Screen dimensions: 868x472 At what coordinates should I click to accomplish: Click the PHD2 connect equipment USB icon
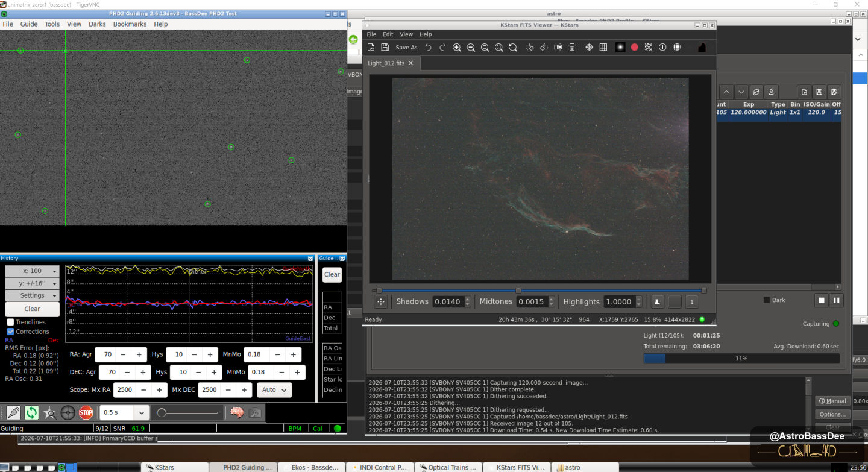tap(13, 412)
